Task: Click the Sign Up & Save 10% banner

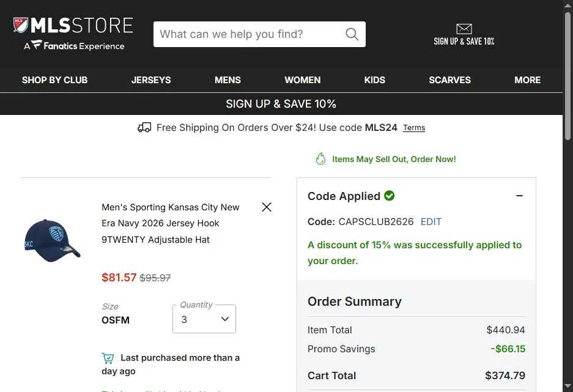Action: (281, 104)
